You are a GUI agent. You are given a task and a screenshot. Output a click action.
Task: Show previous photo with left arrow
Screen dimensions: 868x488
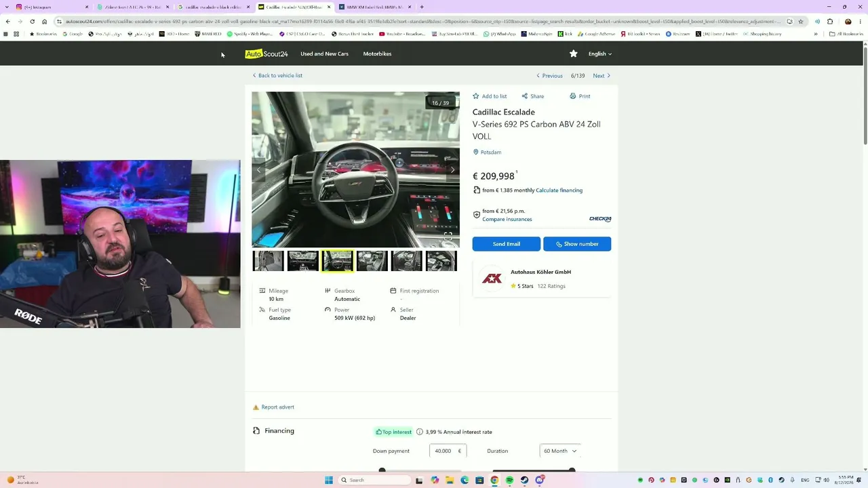[258, 170]
